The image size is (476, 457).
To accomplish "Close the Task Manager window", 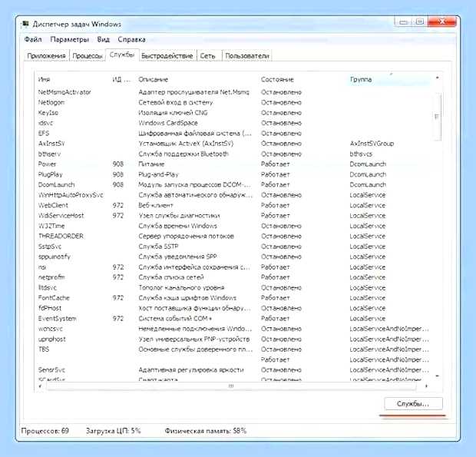I will coord(442,22).
